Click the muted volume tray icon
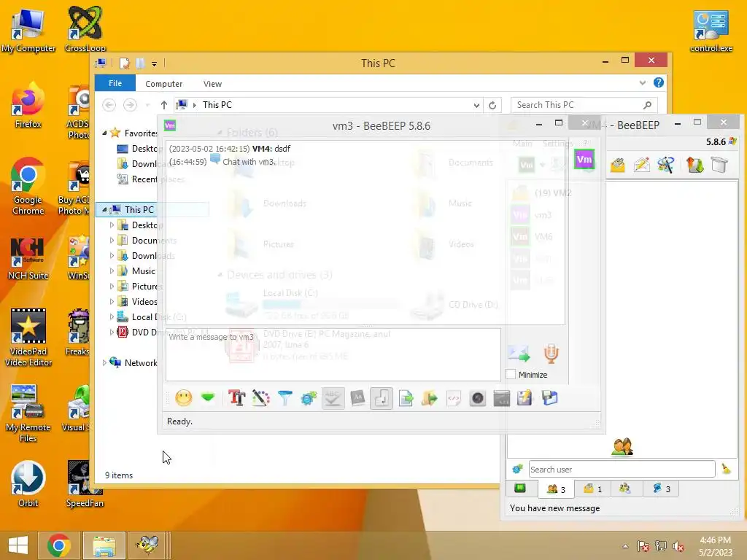Image resolution: width=747 pixels, height=560 pixels. click(x=678, y=546)
